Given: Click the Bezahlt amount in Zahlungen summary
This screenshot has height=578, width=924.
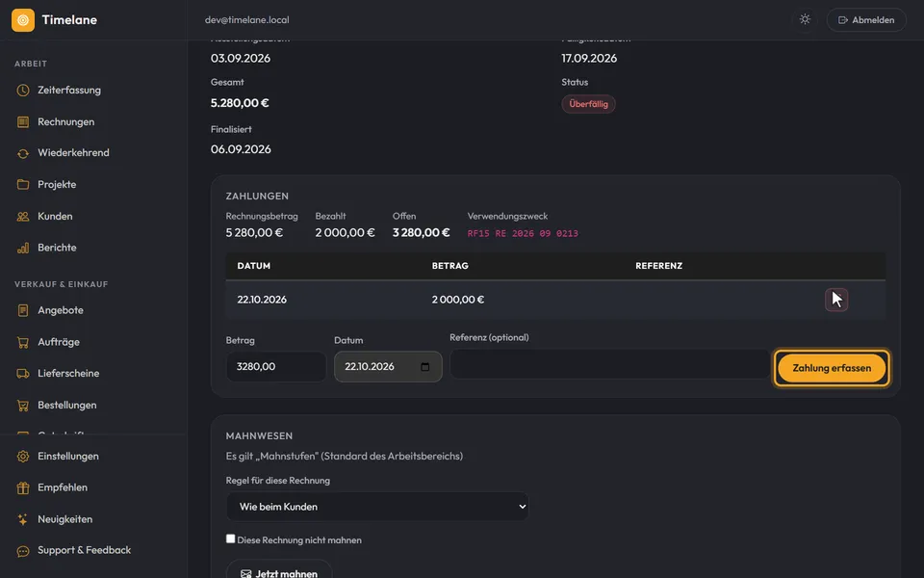Looking at the screenshot, I should coord(345,233).
